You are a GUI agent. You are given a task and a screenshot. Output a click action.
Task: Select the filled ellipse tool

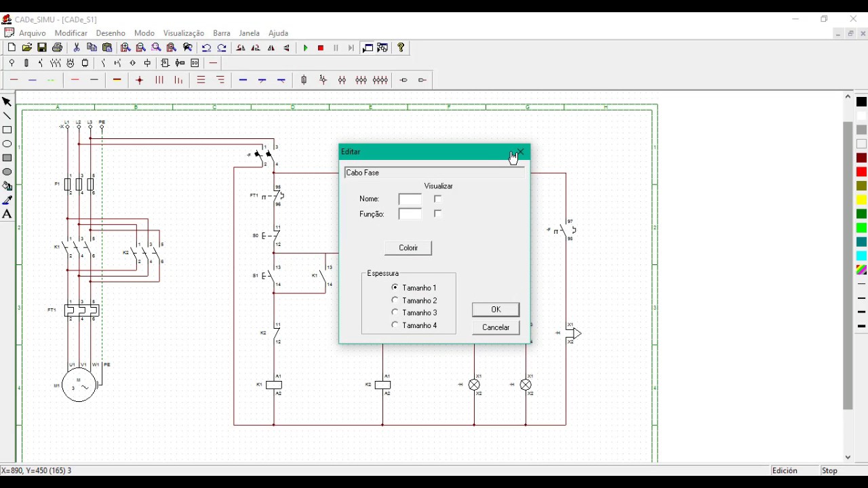coord(7,172)
